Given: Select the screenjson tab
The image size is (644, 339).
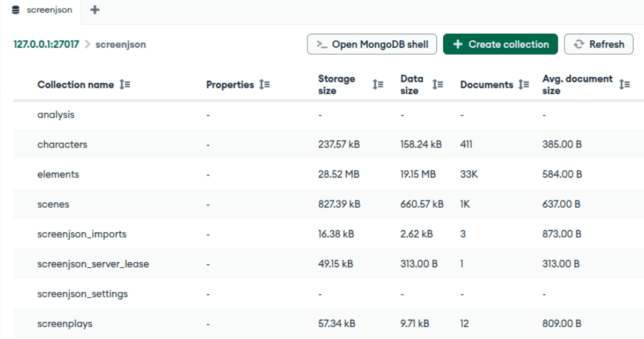Looking at the screenshot, I should tap(41, 11).
